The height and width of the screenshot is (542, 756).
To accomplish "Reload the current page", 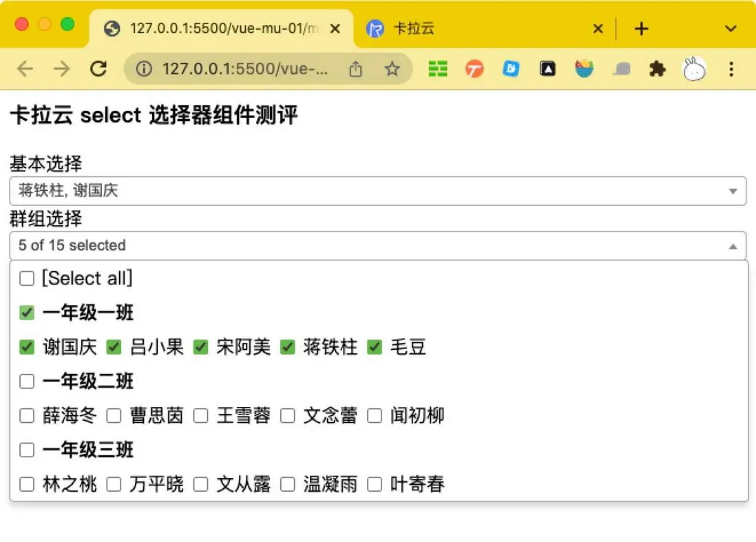I will [98, 69].
